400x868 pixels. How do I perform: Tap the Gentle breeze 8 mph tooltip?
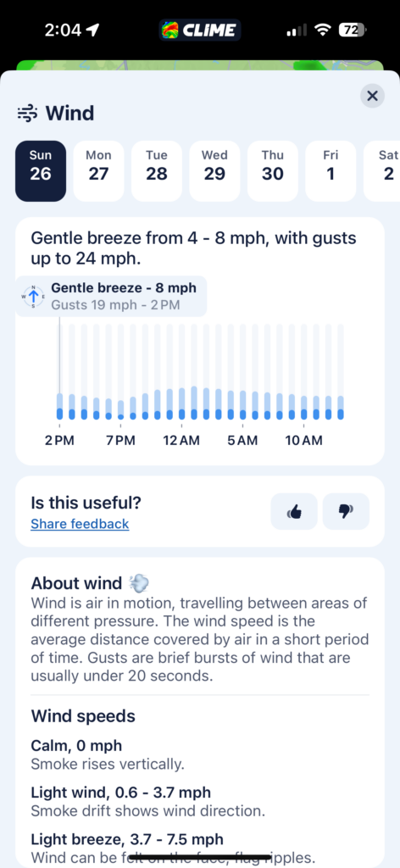click(111, 296)
